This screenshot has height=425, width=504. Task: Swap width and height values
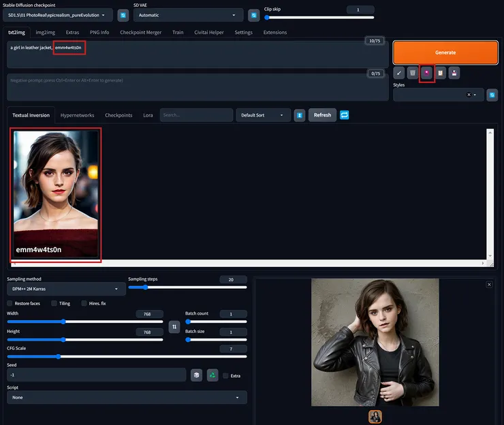coord(174,327)
